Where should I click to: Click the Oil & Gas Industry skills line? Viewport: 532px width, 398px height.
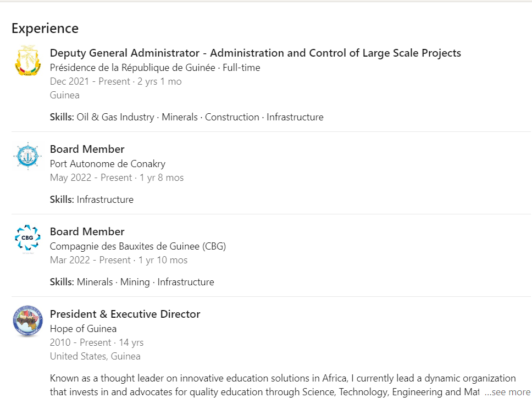pyautogui.click(x=187, y=117)
